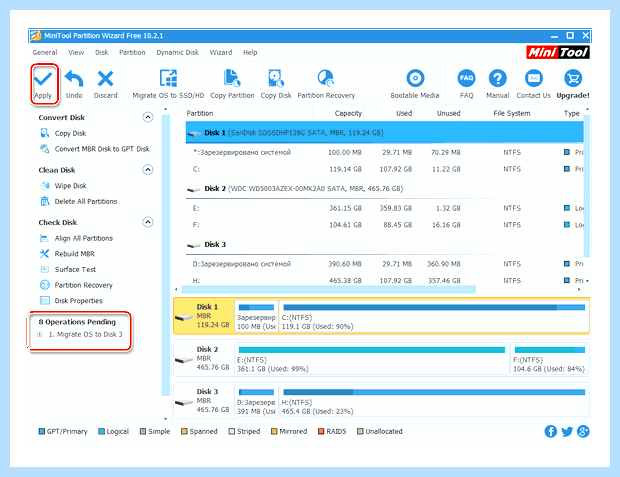Open the Google Plus share icon
This screenshot has height=477, width=620.
pos(583,432)
